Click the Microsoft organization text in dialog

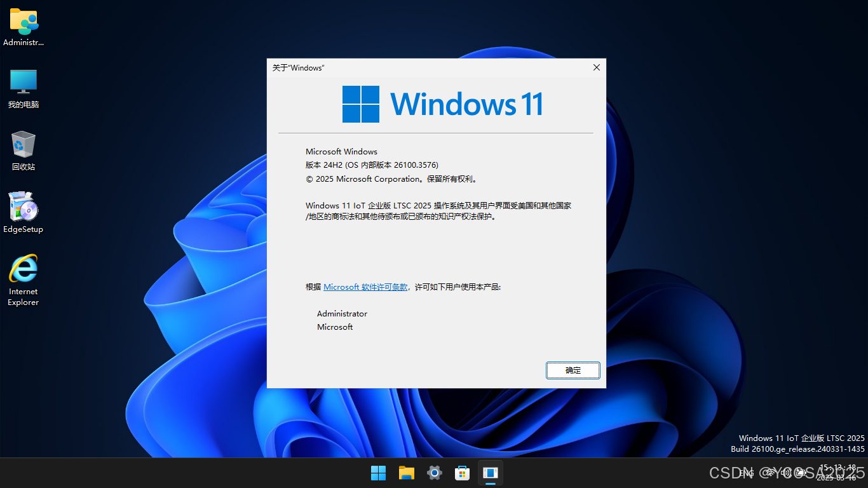pyautogui.click(x=335, y=327)
